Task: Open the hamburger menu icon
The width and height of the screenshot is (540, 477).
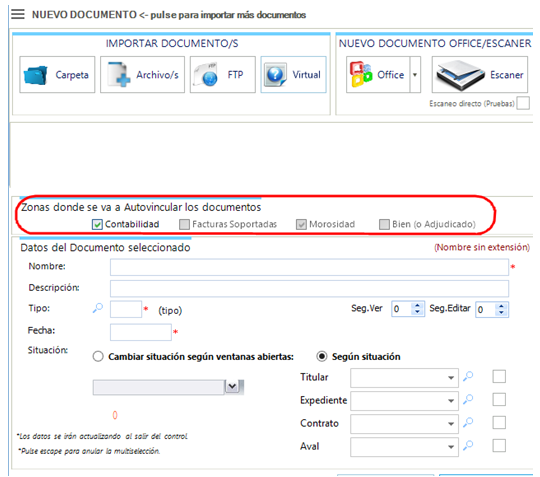Action: click(18, 14)
